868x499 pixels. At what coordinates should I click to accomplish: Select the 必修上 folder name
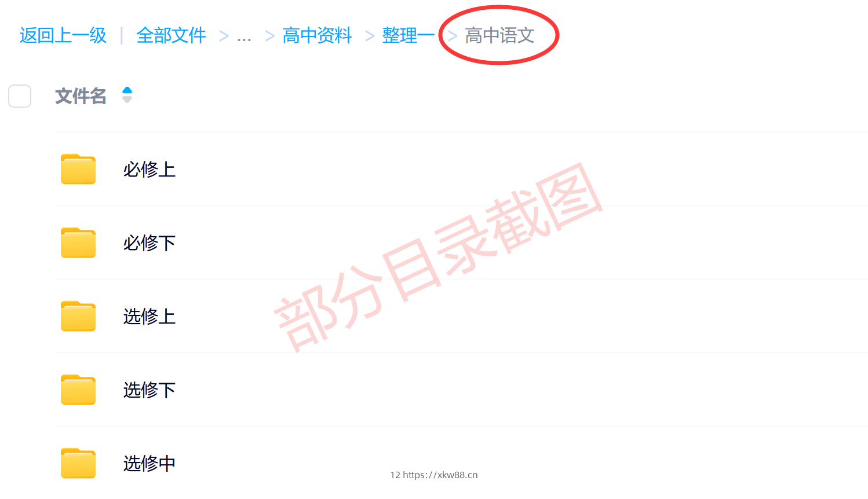[x=149, y=170]
